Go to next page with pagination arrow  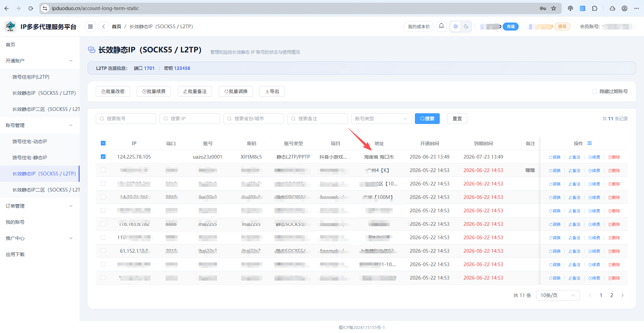(x=622, y=295)
